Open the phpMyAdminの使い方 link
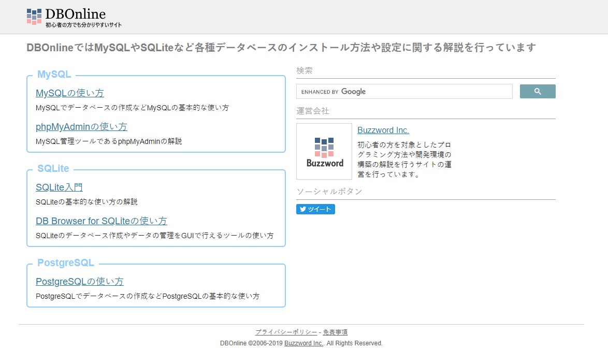Screen dimensions: 608x364 tap(81, 127)
